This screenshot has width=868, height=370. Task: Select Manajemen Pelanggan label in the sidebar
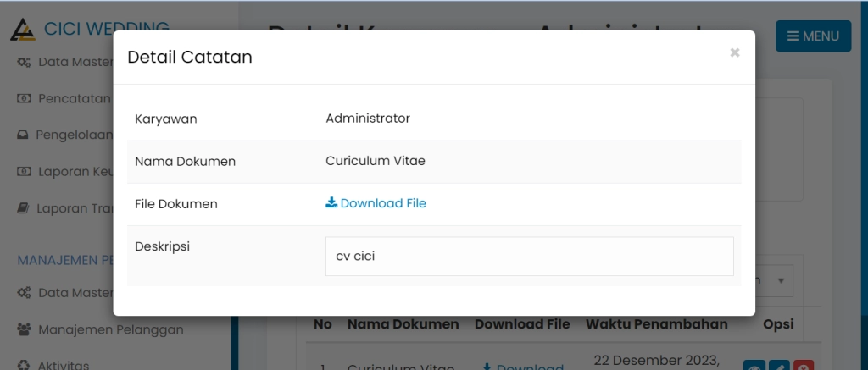coord(110,329)
